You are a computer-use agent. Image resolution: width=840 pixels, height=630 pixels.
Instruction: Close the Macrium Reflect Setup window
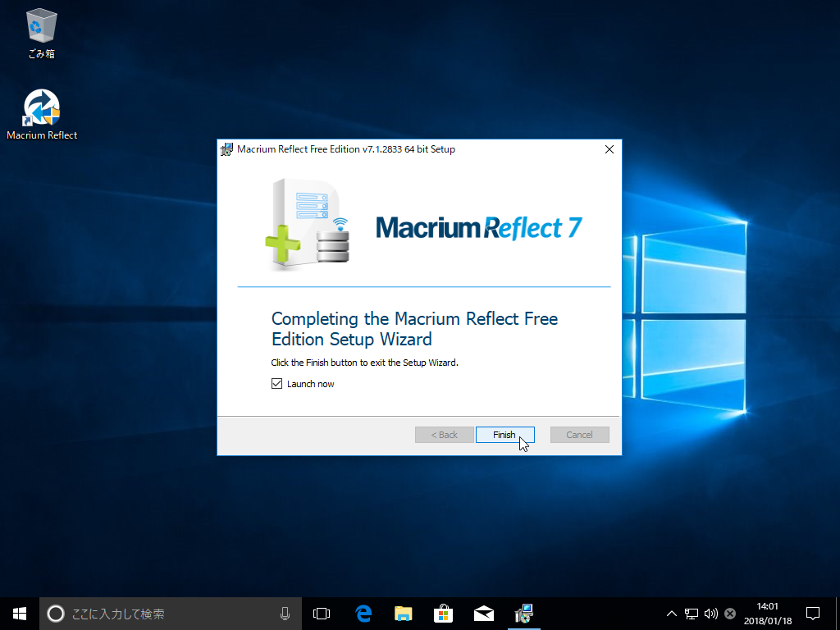tap(609, 149)
